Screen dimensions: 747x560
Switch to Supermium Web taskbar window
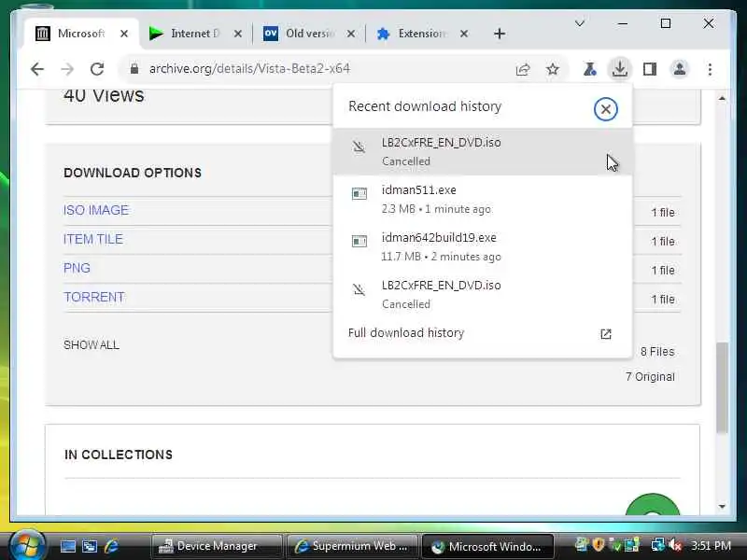tap(352, 546)
